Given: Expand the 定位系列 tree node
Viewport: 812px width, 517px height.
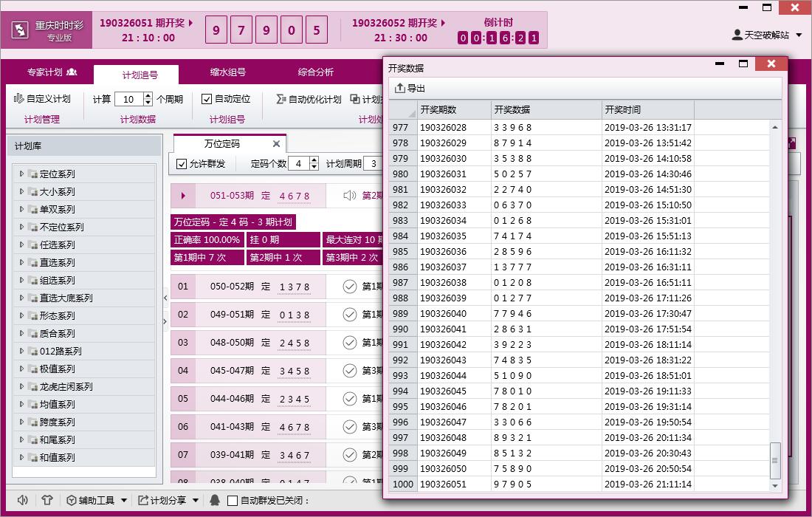Looking at the screenshot, I should (x=21, y=174).
